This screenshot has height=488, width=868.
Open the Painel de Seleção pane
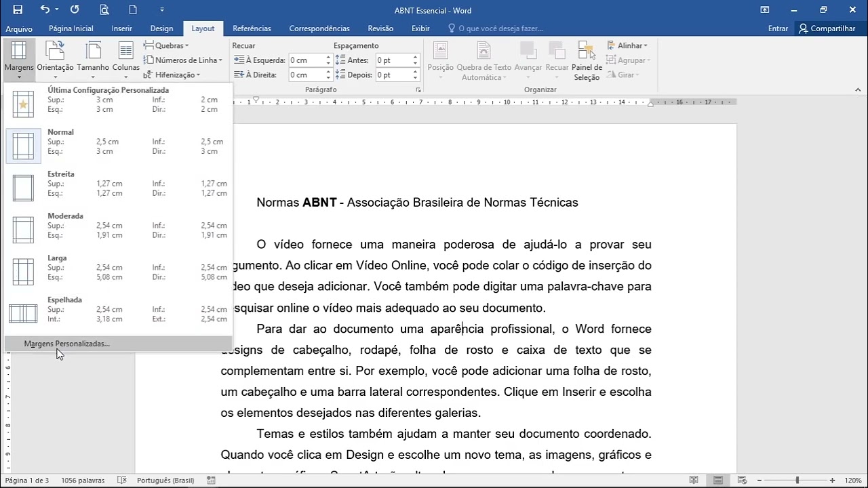587,60
